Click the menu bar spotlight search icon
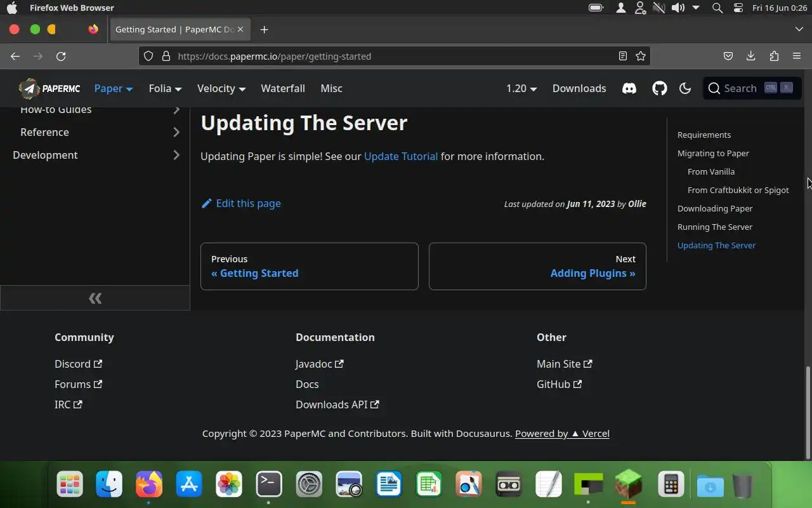 (717, 8)
